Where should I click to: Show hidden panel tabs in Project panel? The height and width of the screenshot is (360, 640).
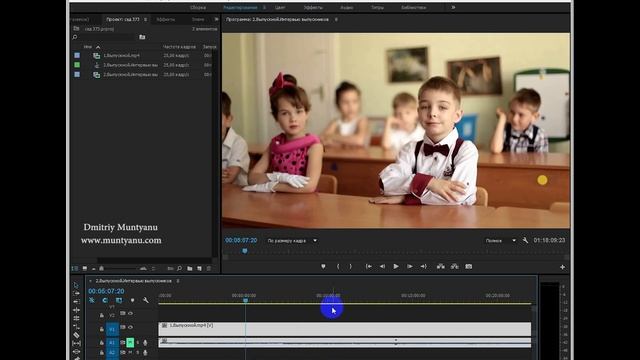[x=216, y=19]
